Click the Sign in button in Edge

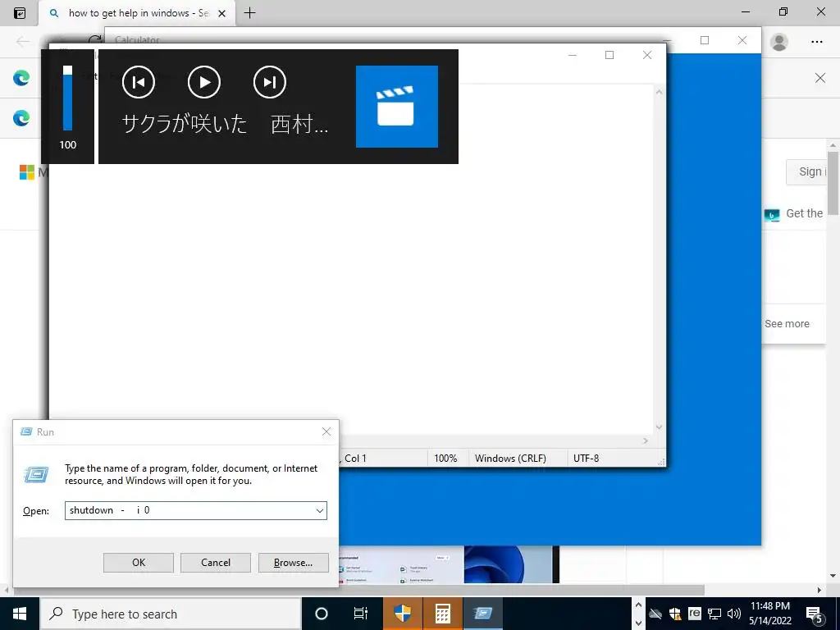pyautogui.click(x=806, y=172)
